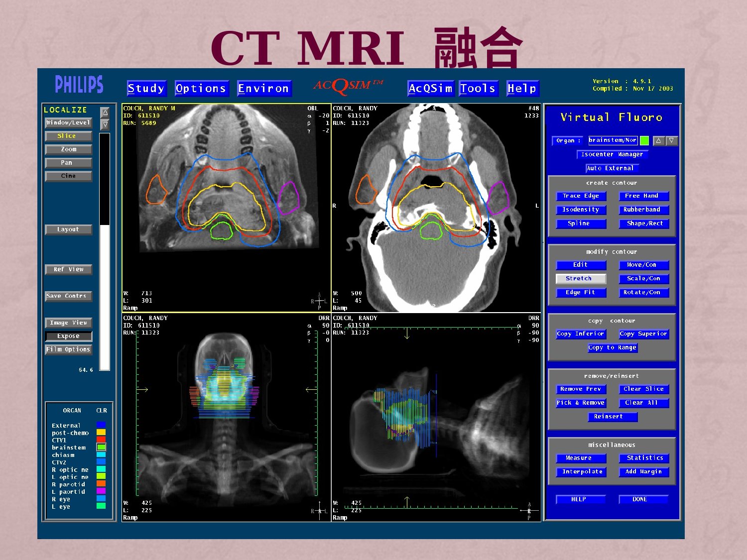This screenshot has width=747, height=560.
Task: Click the green organ color swatch
Action: (644, 141)
